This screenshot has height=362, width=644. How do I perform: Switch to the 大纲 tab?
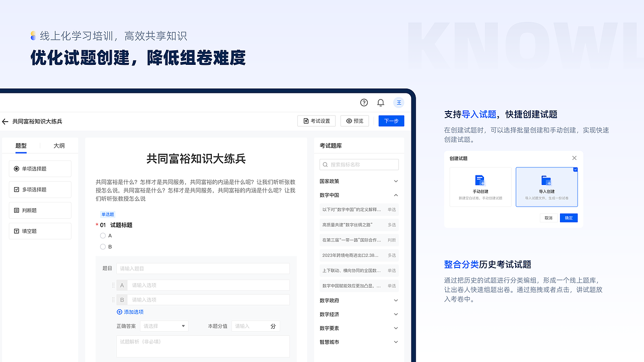59,146
